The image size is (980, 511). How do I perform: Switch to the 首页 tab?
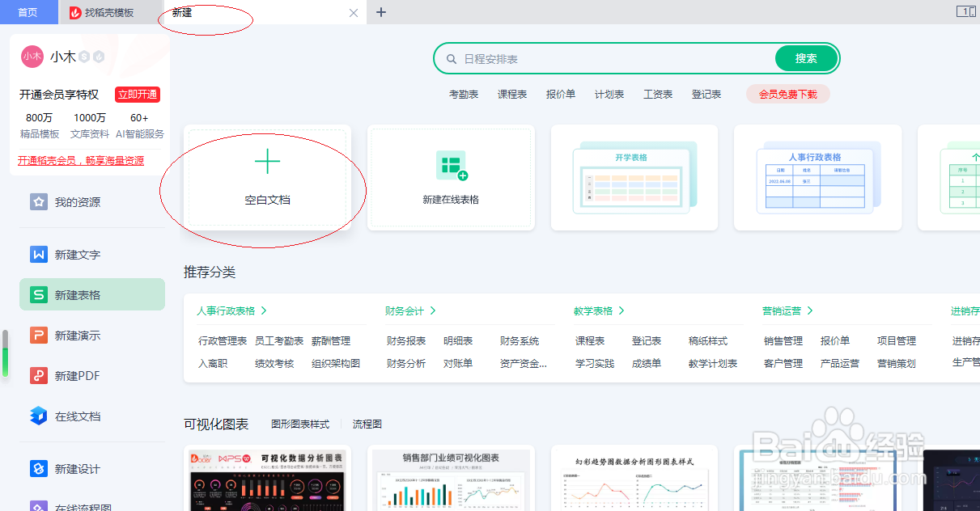pos(28,12)
